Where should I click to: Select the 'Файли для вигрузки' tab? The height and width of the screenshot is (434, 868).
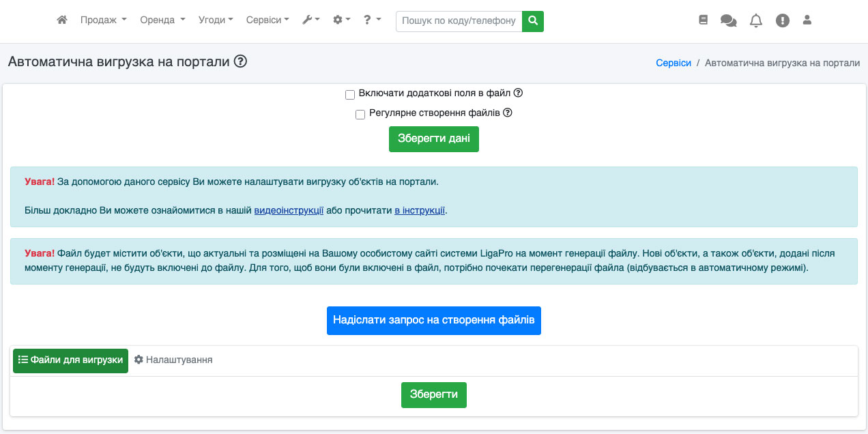pos(70,360)
